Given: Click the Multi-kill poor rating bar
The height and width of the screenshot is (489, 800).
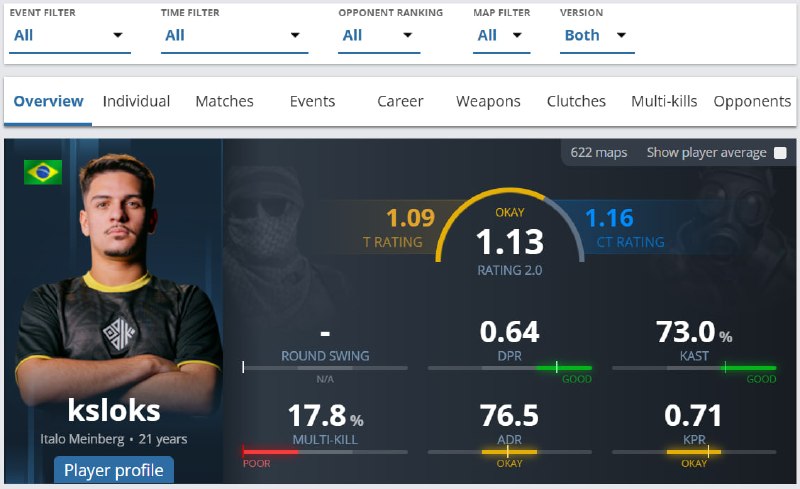Looking at the screenshot, I should [x=325, y=452].
